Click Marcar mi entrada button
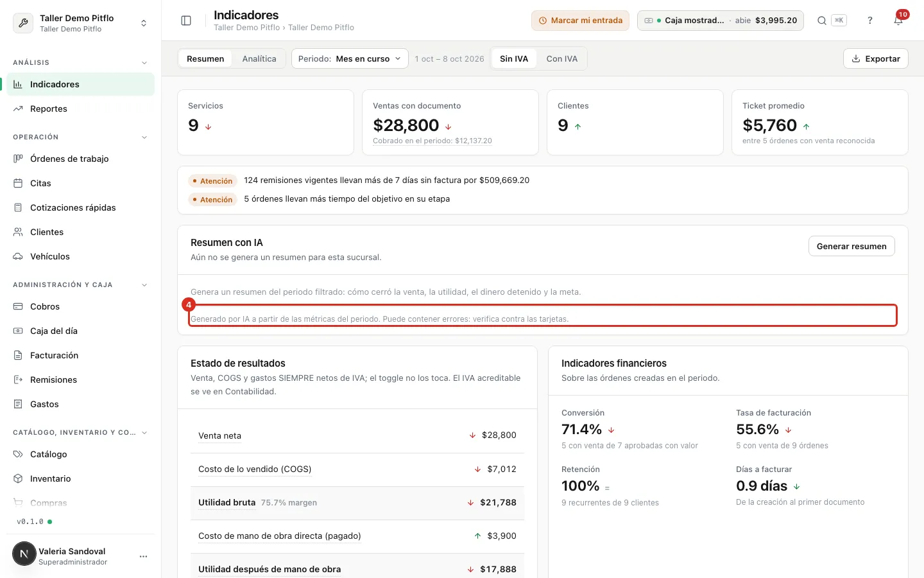Screen dimensions: 924x578 [580, 21]
